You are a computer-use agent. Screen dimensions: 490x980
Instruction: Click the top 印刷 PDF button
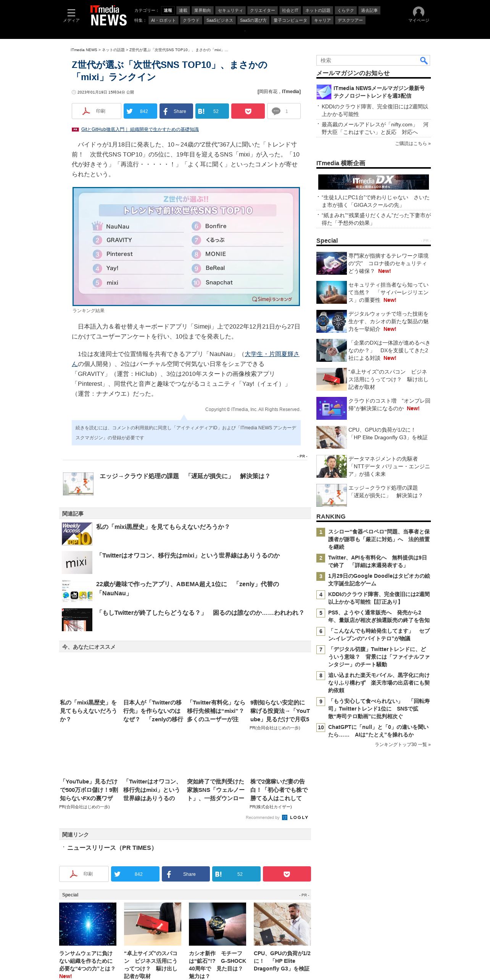pyautogui.click(x=97, y=111)
